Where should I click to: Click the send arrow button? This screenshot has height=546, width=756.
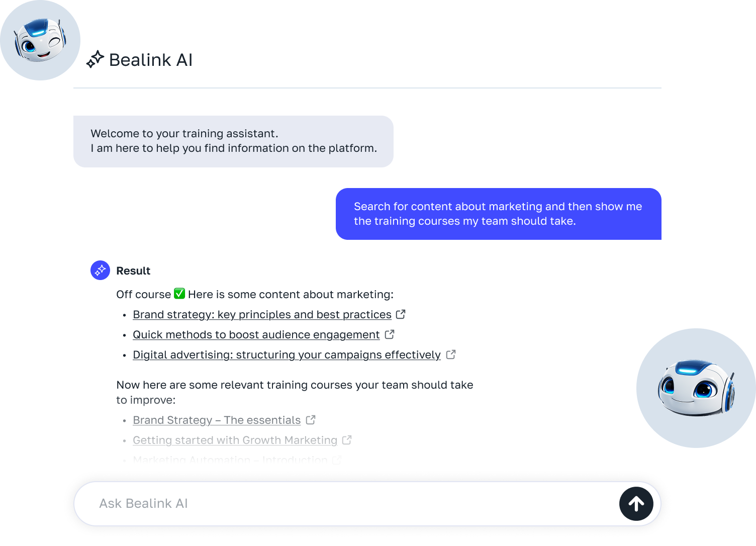click(x=636, y=504)
